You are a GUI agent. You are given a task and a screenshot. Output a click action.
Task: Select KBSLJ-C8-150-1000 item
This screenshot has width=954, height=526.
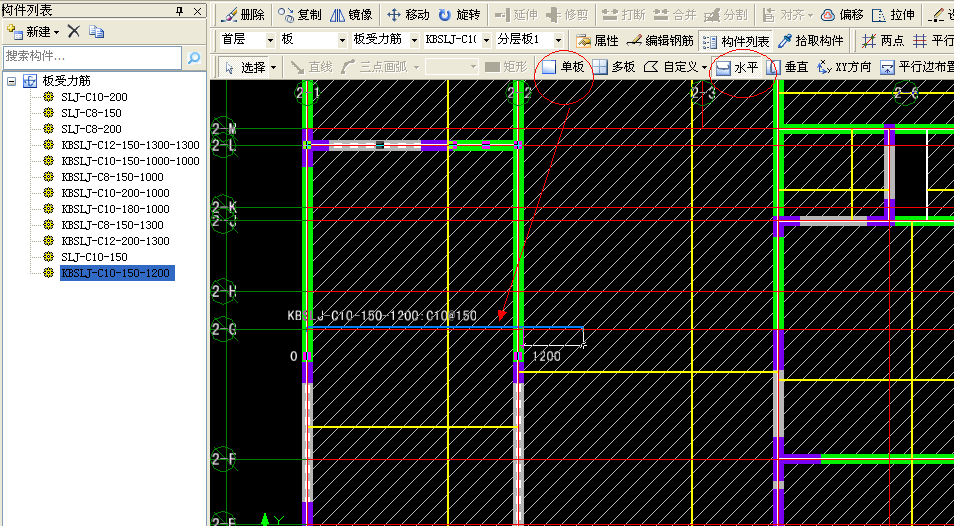click(x=112, y=177)
